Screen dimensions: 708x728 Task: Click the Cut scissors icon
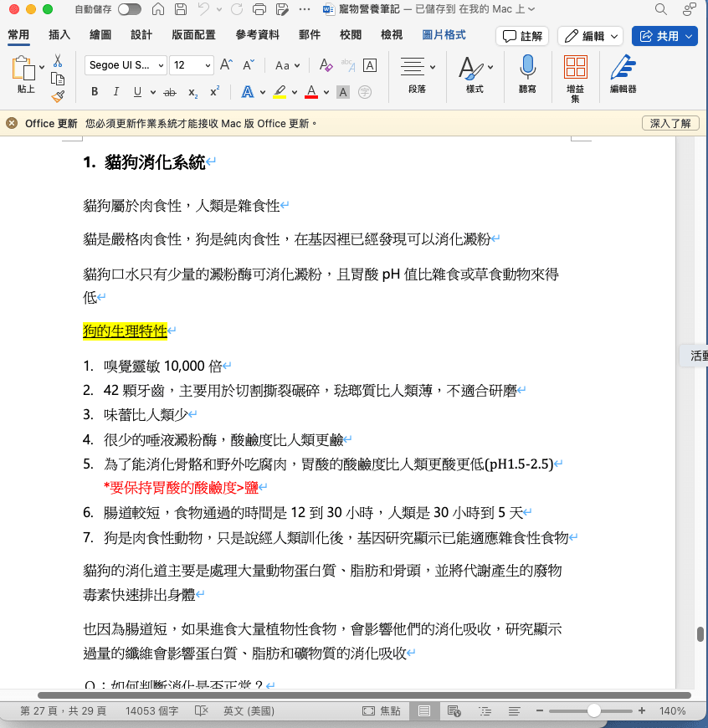click(x=58, y=60)
